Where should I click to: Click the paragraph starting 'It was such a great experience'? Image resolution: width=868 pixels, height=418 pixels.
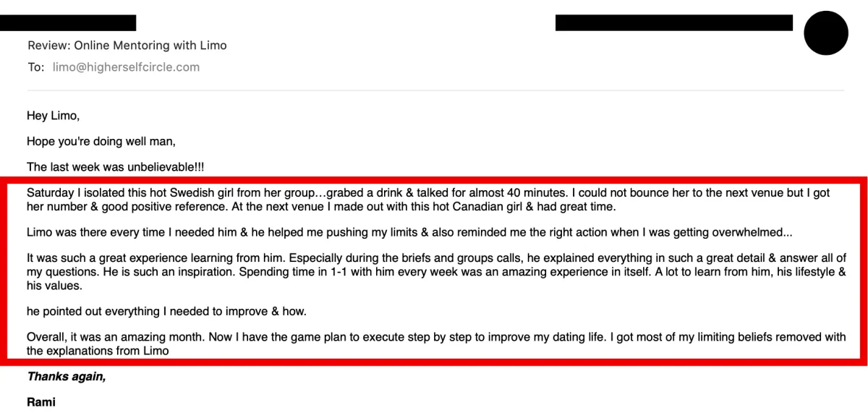[436, 272]
